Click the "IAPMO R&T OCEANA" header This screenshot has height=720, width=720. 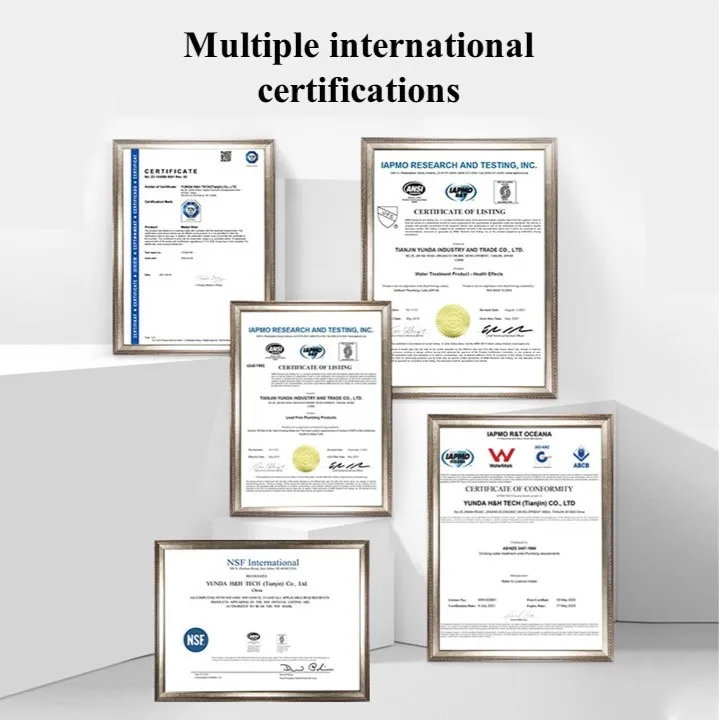pos(519,434)
